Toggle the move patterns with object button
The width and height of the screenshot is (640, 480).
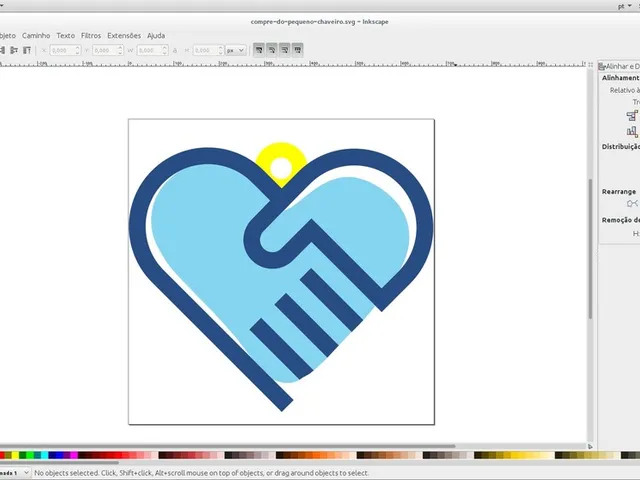point(298,50)
